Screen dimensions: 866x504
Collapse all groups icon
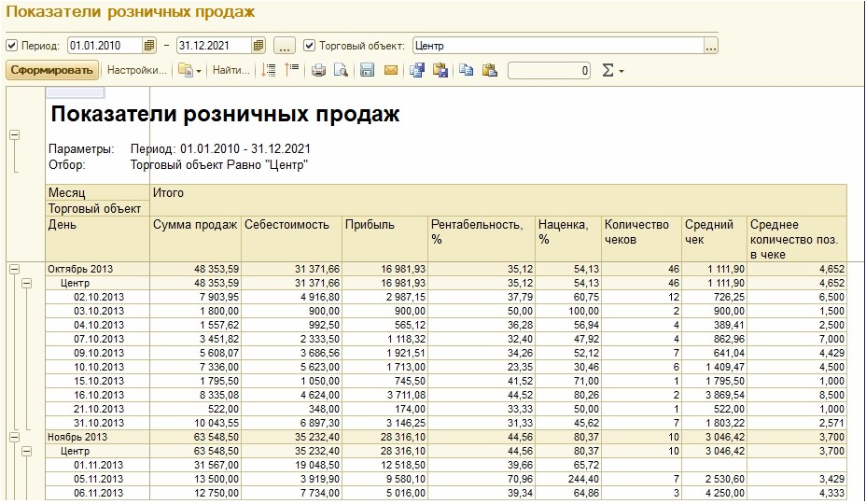291,70
